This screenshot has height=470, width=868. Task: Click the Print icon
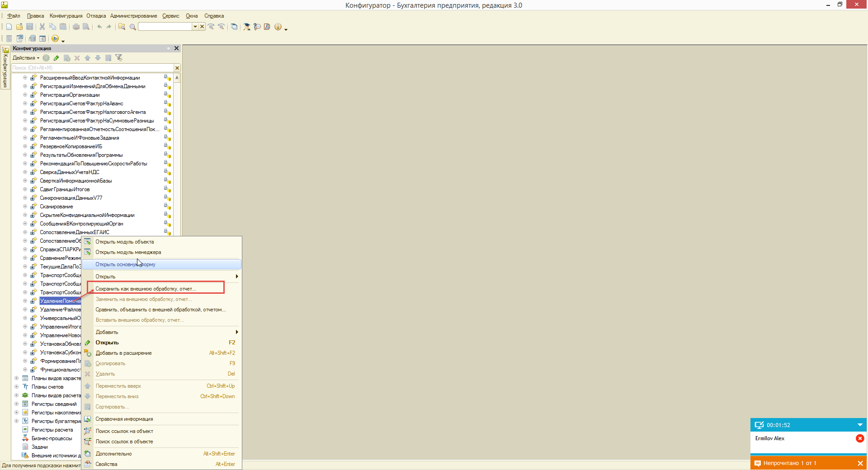[76, 27]
